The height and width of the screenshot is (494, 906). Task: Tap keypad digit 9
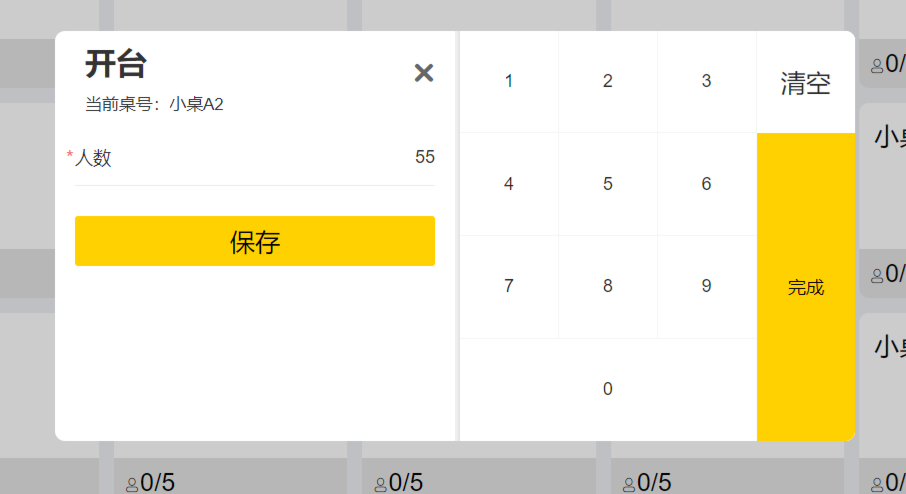tap(707, 287)
